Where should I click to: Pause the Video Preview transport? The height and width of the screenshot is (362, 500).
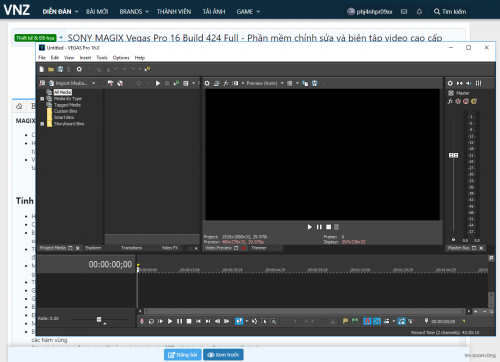click(x=319, y=227)
